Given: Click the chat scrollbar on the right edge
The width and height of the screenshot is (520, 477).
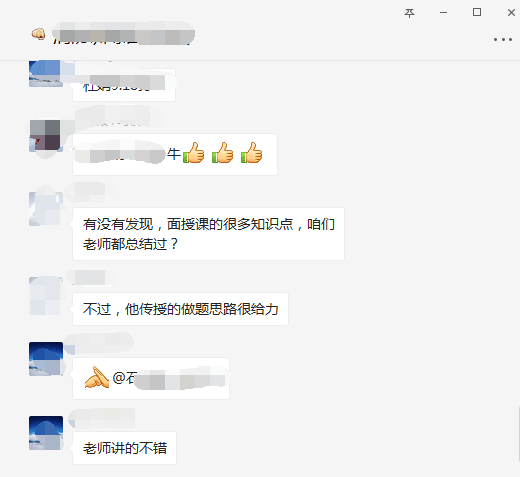Looking at the screenshot, I should pyautogui.click(x=518, y=434).
